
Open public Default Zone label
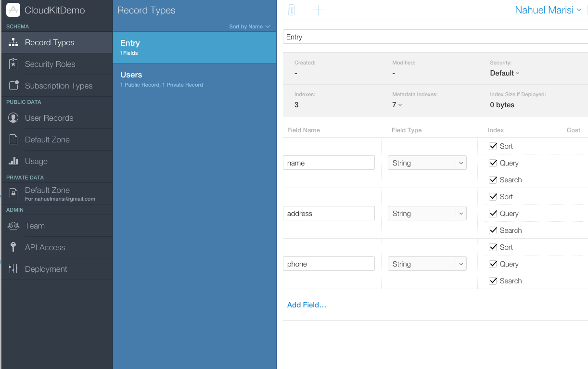pyautogui.click(x=47, y=140)
